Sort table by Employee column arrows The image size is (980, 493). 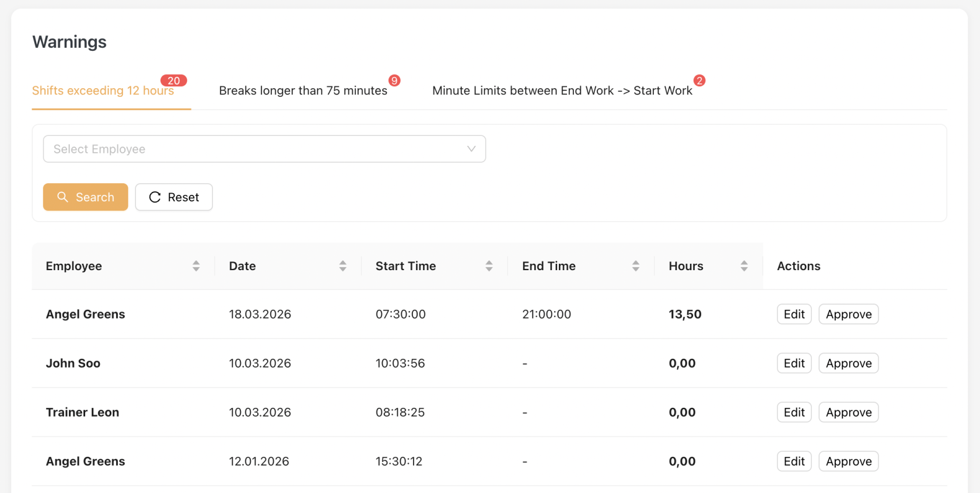[x=196, y=266]
